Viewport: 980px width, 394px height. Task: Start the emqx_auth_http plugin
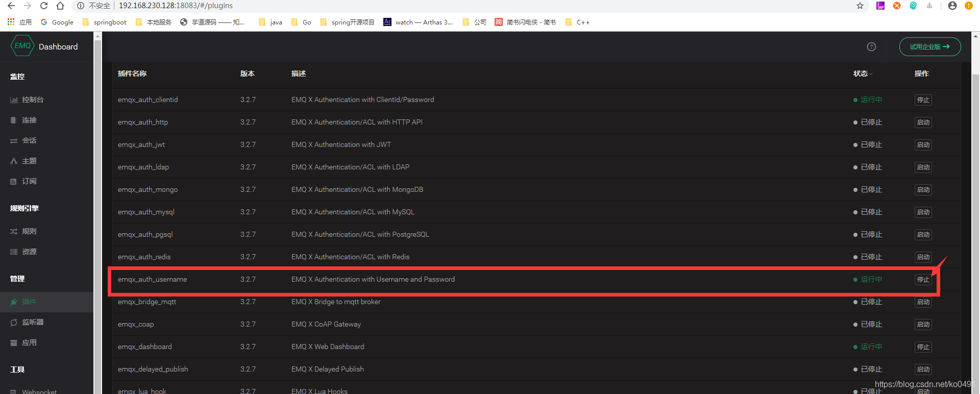pos(923,122)
